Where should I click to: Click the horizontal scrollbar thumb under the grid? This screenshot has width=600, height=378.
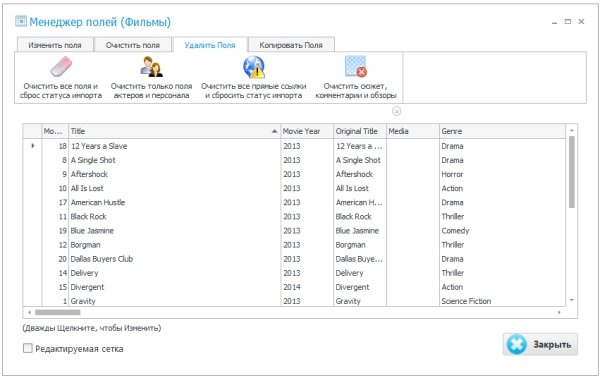point(57,312)
